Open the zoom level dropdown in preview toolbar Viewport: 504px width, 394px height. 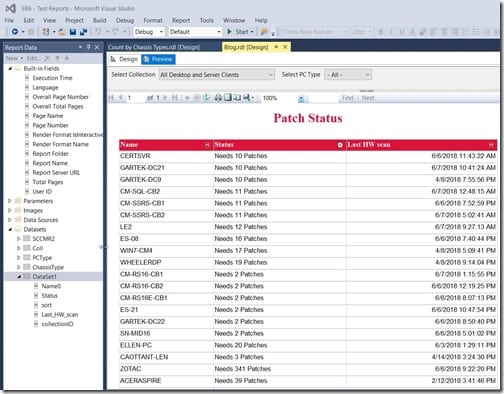click(301, 98)
